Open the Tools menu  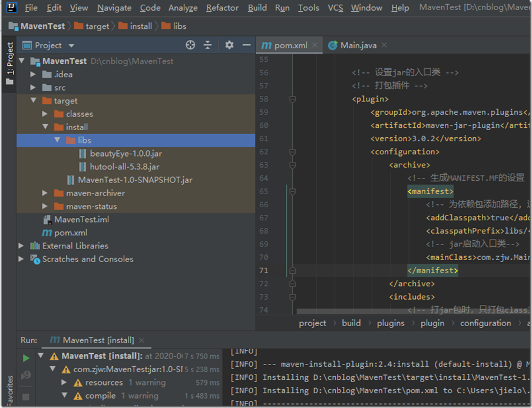(x=308, y=8)
